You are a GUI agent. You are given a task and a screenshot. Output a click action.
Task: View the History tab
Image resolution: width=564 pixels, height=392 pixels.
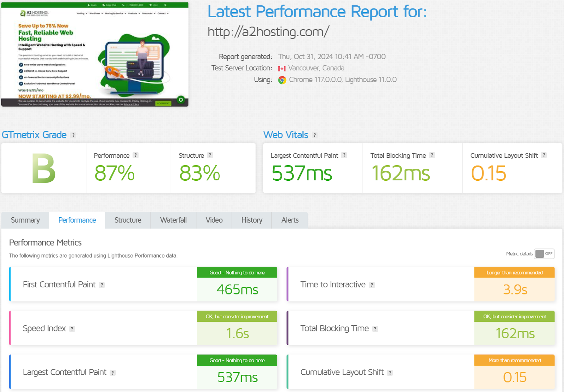[252, 220]
